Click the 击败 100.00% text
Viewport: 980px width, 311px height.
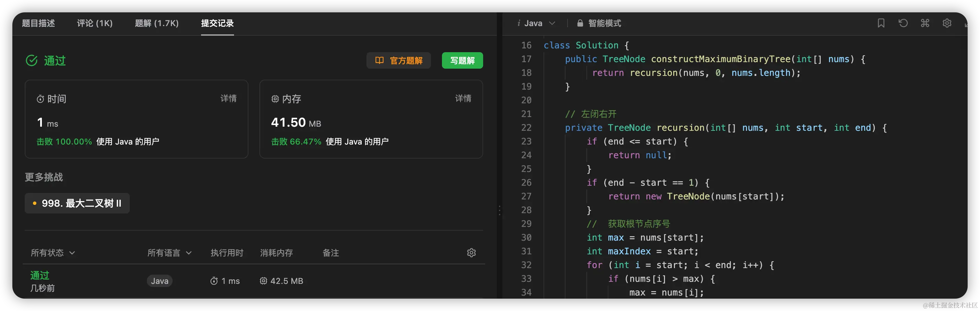[x=64, y=142]
